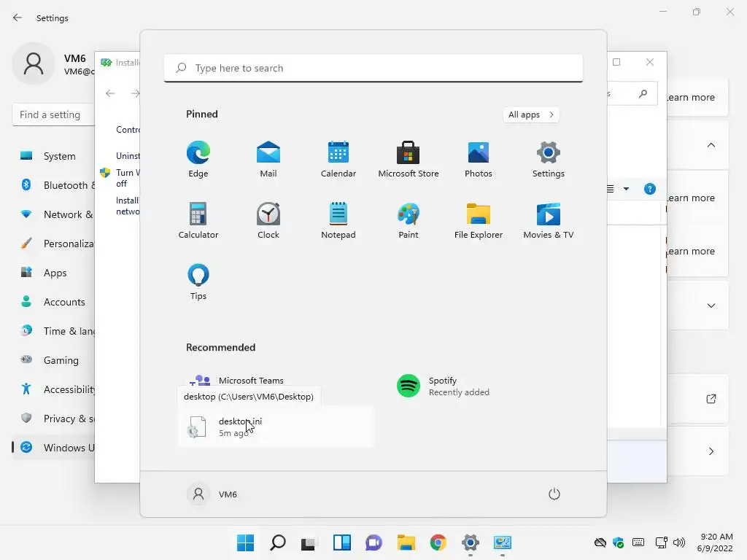Open Control Panel help icon

tap(650, 189)
